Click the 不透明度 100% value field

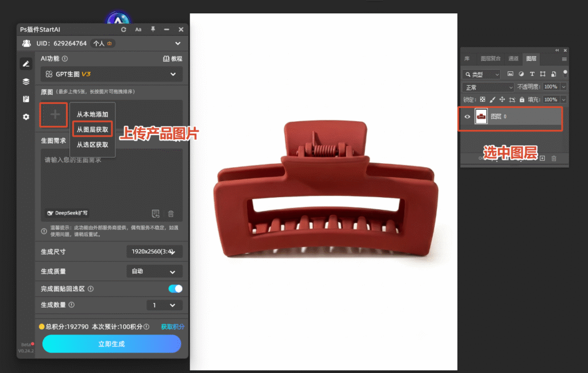[x=551, y=87]
